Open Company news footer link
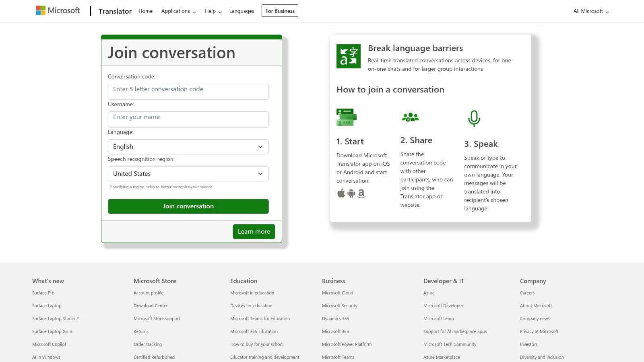This screenshot has width=644, height=362. pyautogui.click(x=535, y=319)
